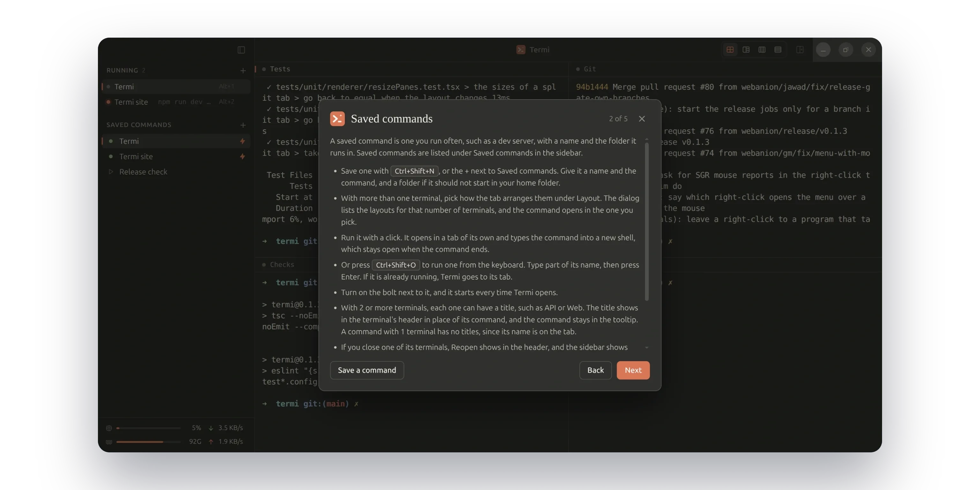Click the red dot on running Termi site

coord(108,102)
